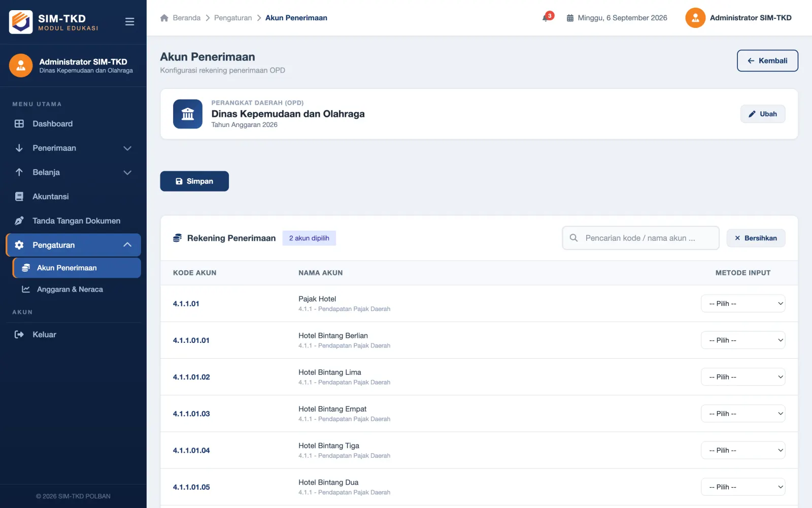Click the SIM-TKD logo icon

coord(21,22)
